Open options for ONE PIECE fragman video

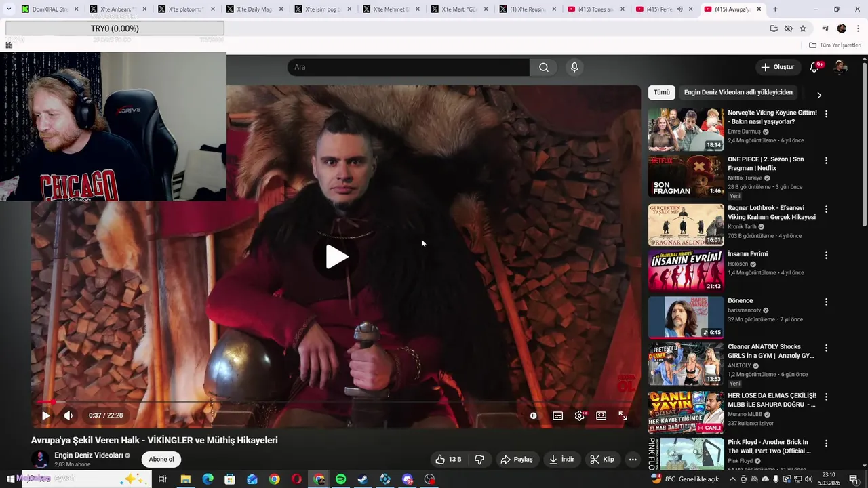click(x=826, y=161)
